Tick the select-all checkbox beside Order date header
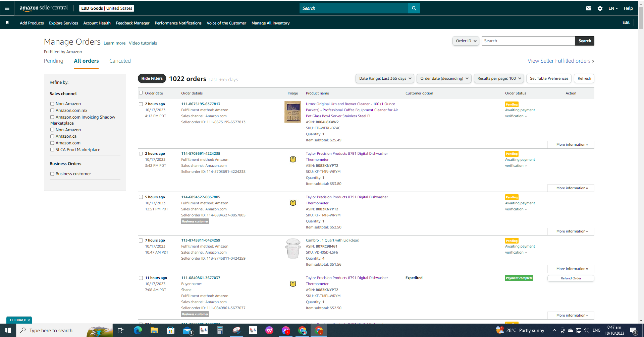The image size is (644, 337). point(141,93)
